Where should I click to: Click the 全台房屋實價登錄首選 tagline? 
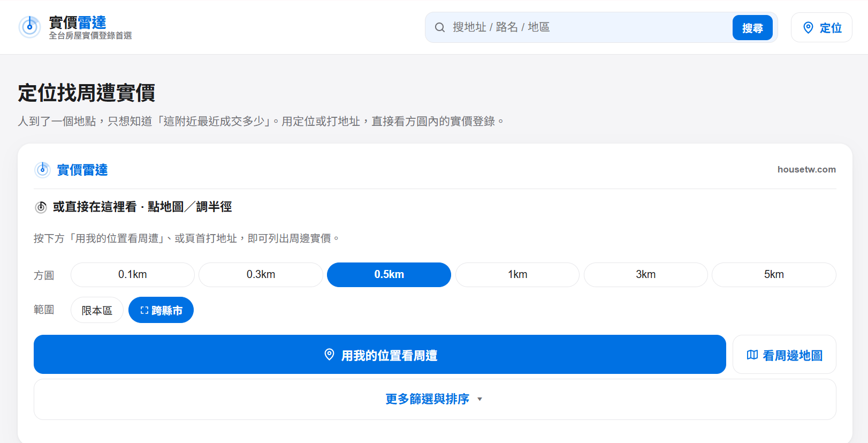[x=90, y=35]
